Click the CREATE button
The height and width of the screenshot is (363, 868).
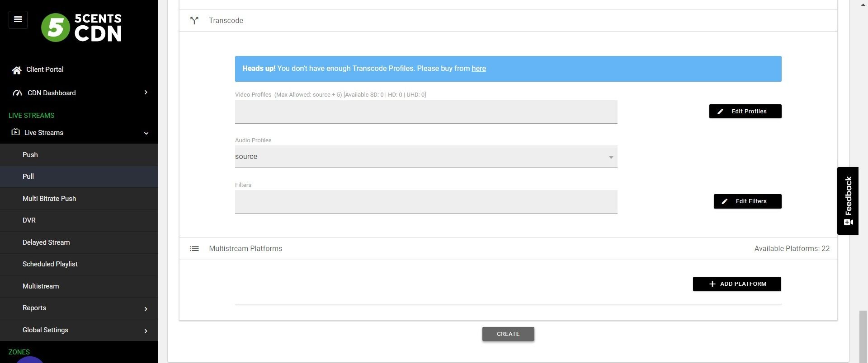click(508, 334)
